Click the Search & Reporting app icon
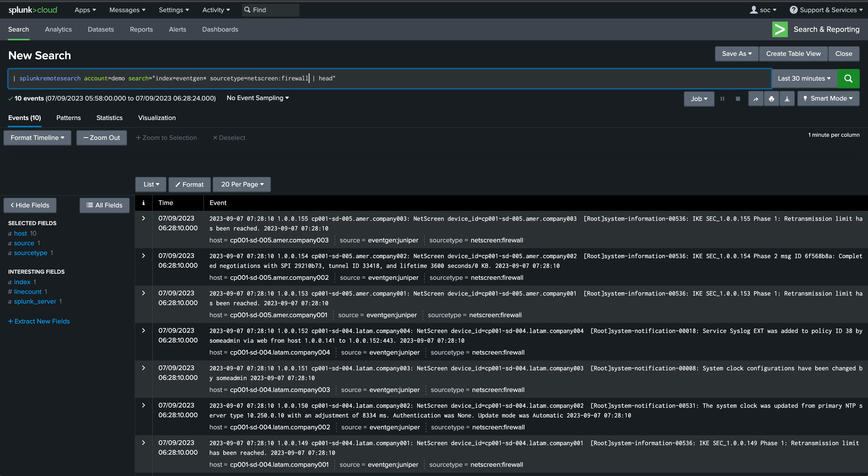The height and width of the screenshot is (476, 868). [780, 29]
